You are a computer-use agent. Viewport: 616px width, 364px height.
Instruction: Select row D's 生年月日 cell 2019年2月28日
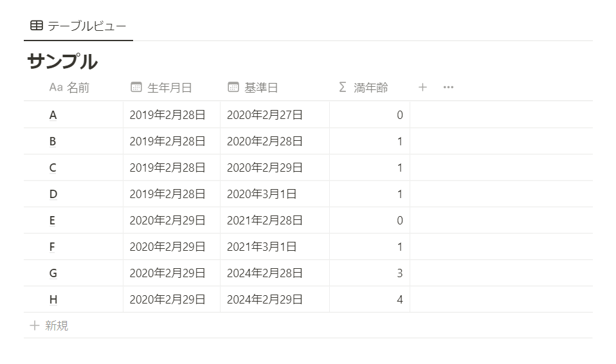click(x=171, y=194)
